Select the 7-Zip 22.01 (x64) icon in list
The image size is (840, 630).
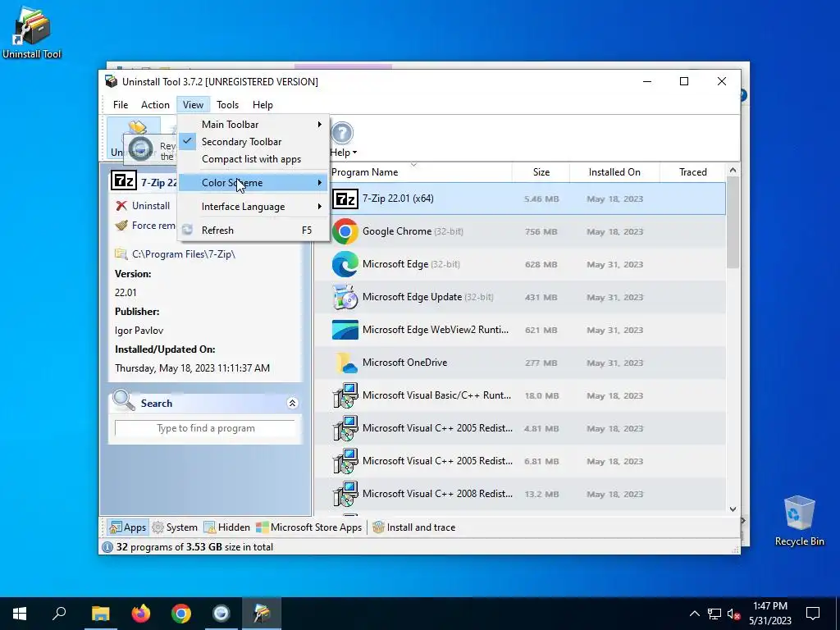345,199
